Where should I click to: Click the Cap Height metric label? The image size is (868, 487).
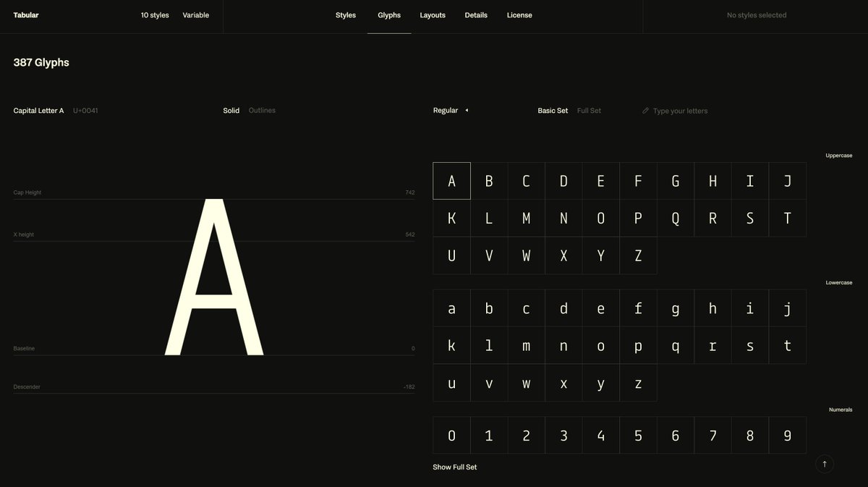point(27,192)
